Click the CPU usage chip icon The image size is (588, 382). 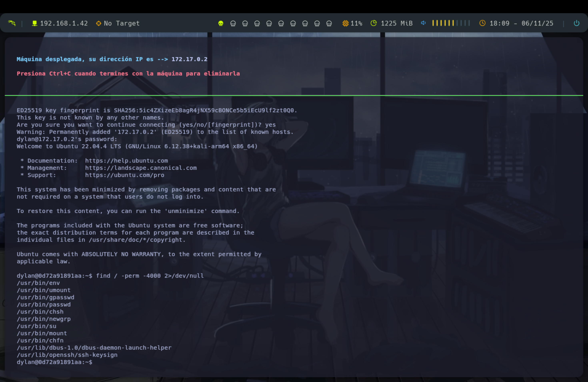[x=345, y=23]
